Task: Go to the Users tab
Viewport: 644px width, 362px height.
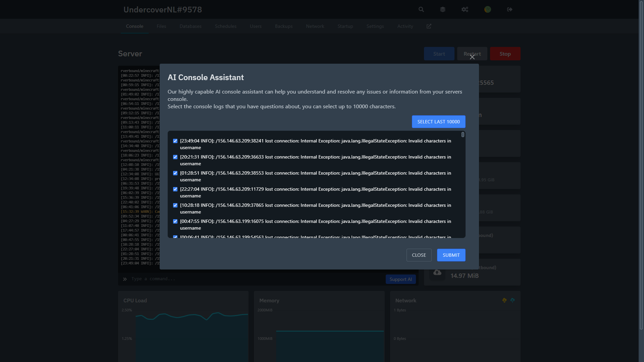Action: coord(256,26)
